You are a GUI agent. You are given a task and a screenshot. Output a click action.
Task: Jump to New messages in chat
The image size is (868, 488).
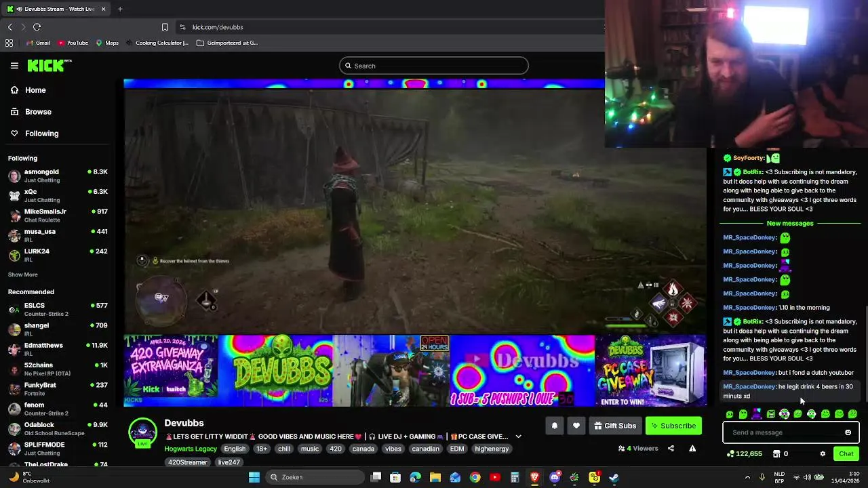click(x=790, y=224)
